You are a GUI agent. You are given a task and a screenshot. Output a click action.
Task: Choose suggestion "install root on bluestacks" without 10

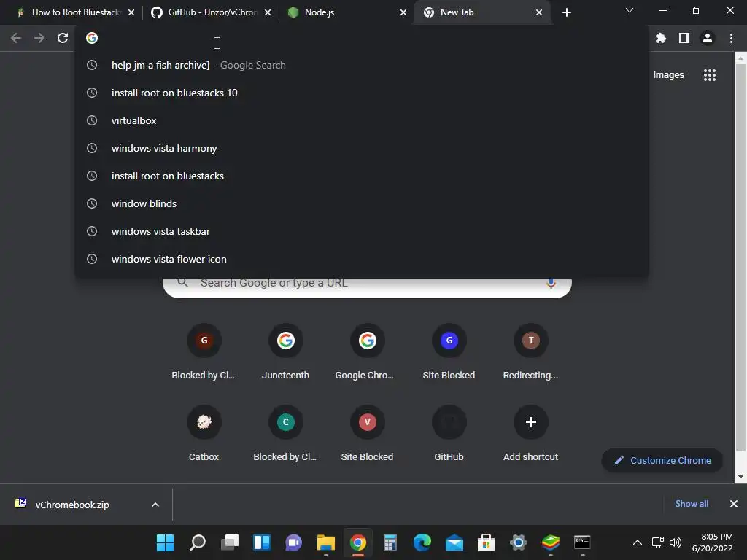pyautogui.click(x=362, y=176)
